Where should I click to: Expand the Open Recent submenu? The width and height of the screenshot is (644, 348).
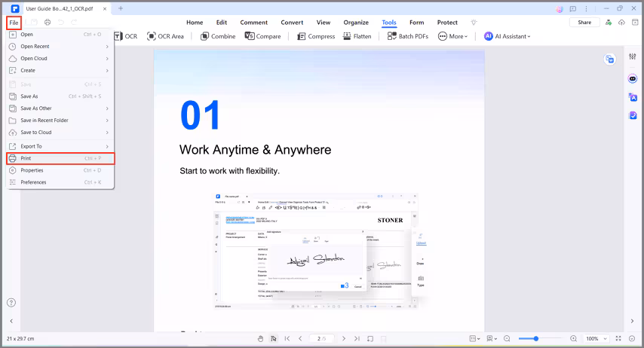[x=60, y=47]
